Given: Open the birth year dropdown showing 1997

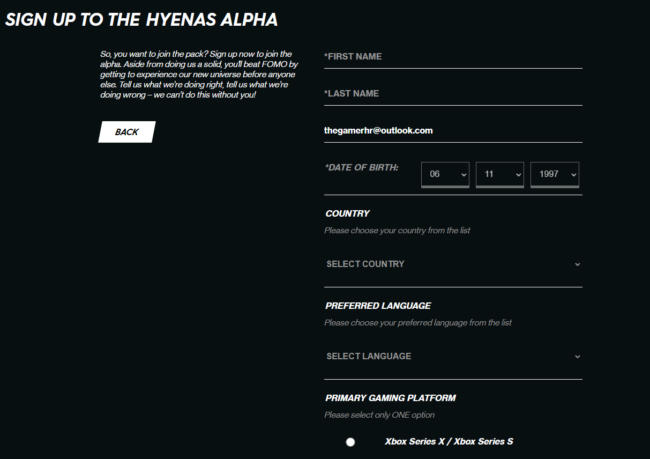Looking at the screenshot, I should (554, 174).
